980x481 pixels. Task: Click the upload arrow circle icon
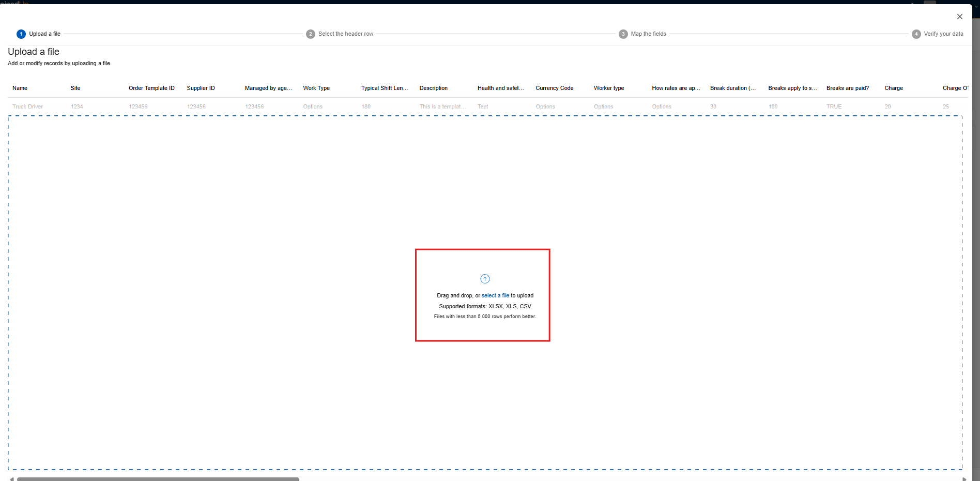(x=485, y=279)
